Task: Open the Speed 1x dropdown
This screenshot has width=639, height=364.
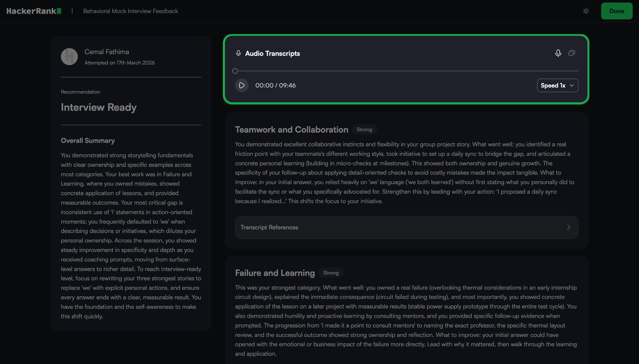Action: (553, 85)
